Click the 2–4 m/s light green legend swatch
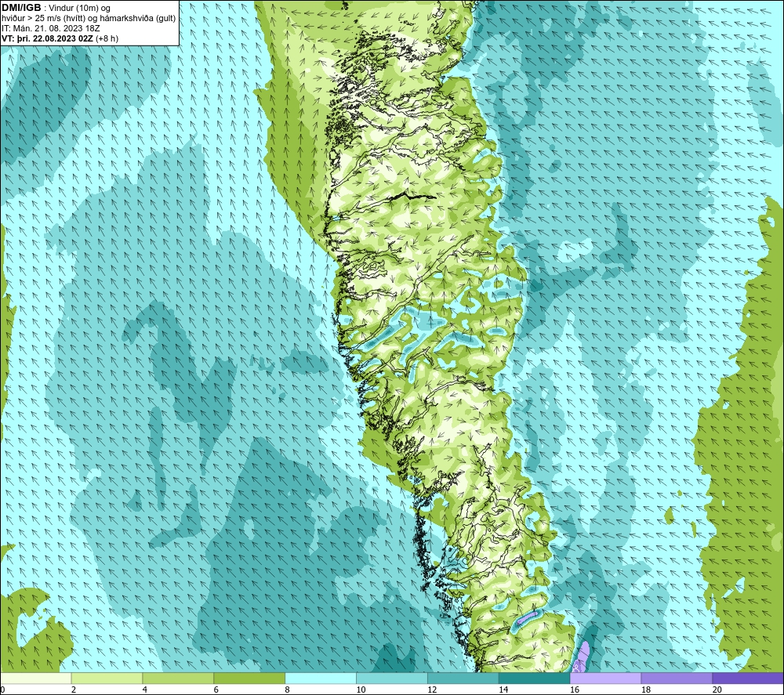 click(x=107, y=679)
